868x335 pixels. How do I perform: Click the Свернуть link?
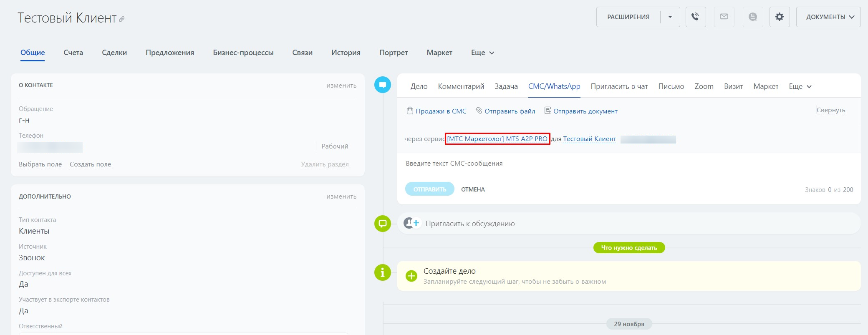pos(830,110)
